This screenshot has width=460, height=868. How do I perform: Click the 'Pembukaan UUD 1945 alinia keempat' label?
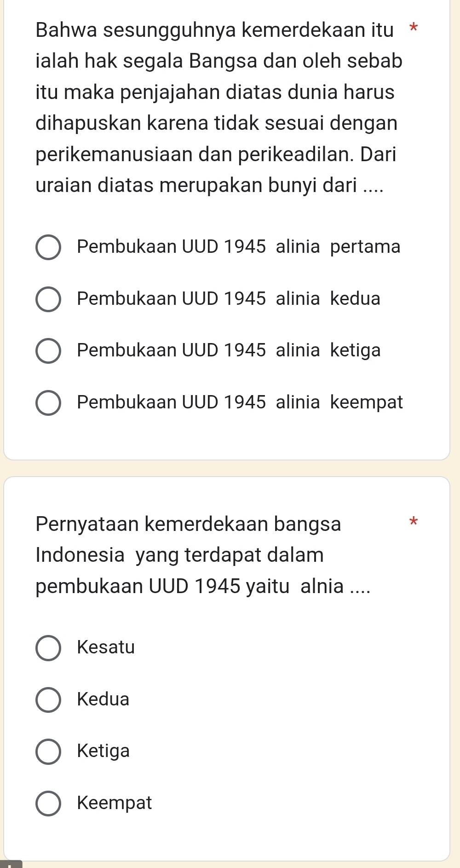click(240, 402)
